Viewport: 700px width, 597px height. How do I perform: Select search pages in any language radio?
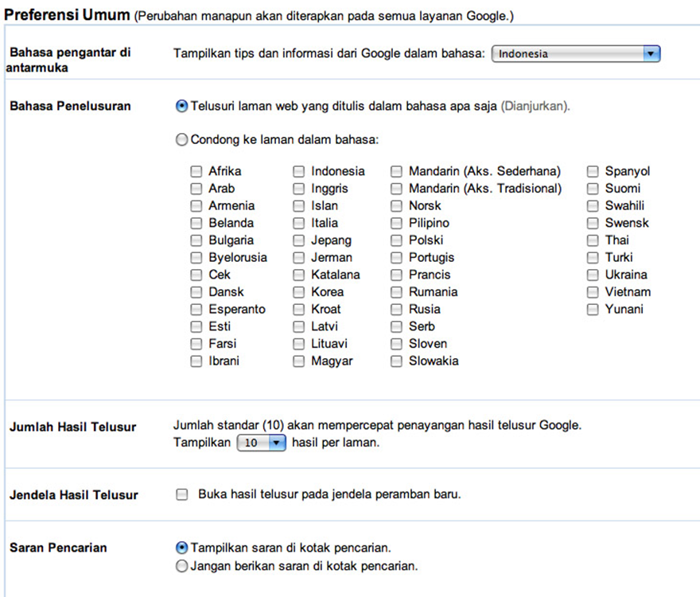coord(181,107)
